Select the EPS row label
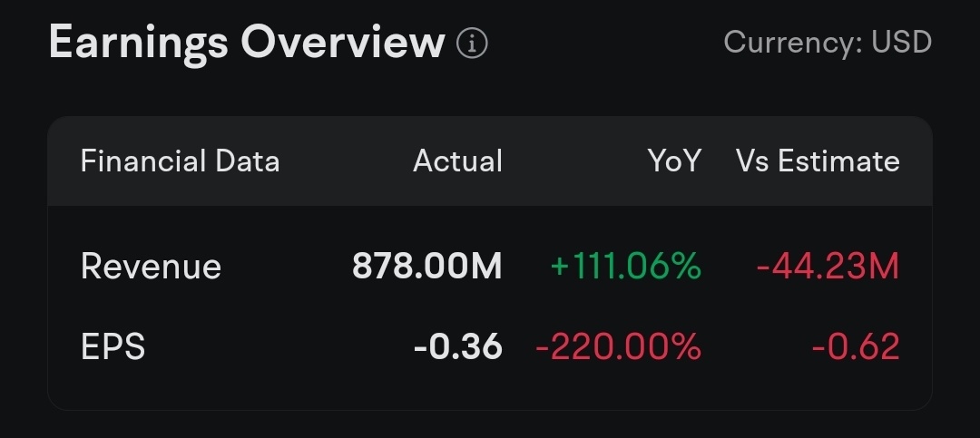Viewport: 980px width, 438px height. [113, 346]
